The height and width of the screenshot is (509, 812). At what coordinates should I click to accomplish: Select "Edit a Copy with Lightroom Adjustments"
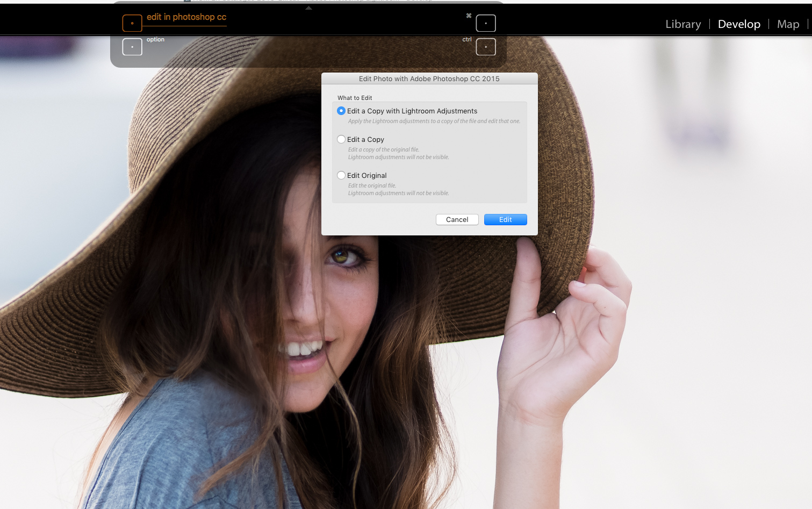coord(341,111)
